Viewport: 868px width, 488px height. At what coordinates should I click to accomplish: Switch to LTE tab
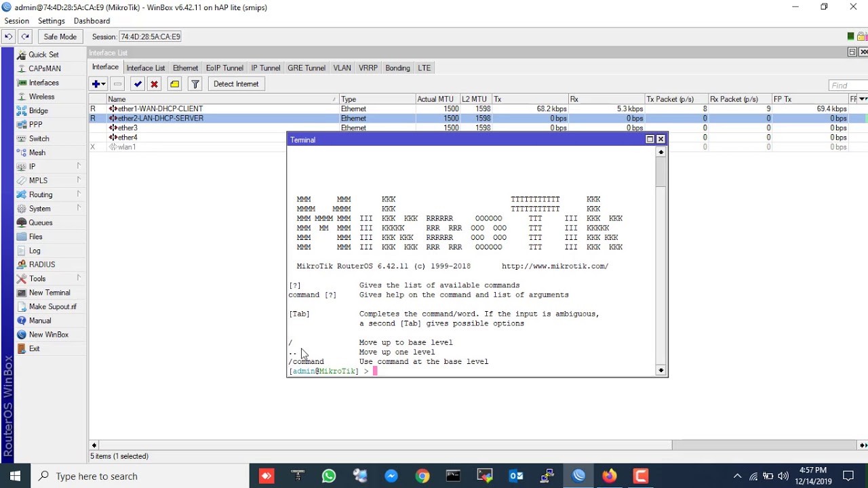point(424,68)
